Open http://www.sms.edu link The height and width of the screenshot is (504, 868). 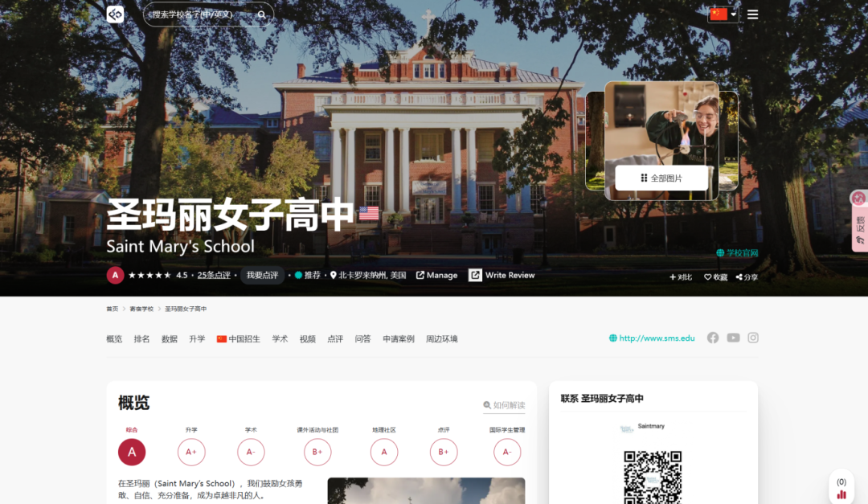click(x=652, y=338)
